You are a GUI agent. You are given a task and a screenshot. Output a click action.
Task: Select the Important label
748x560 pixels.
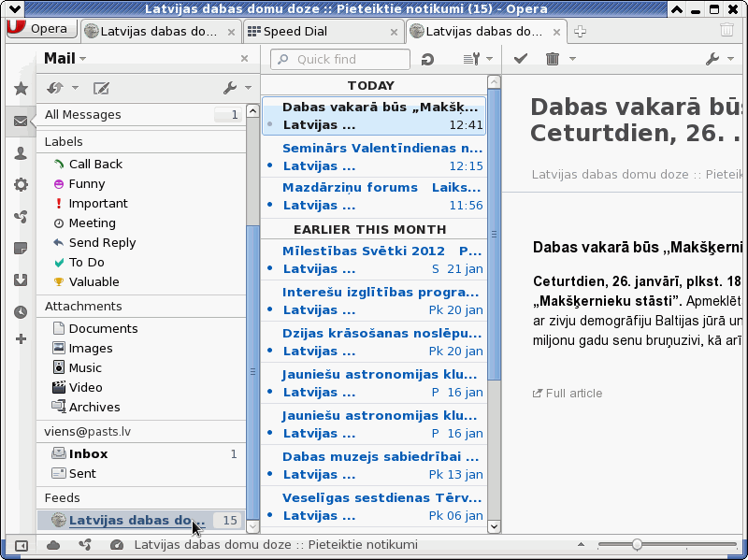pos(141,203)
